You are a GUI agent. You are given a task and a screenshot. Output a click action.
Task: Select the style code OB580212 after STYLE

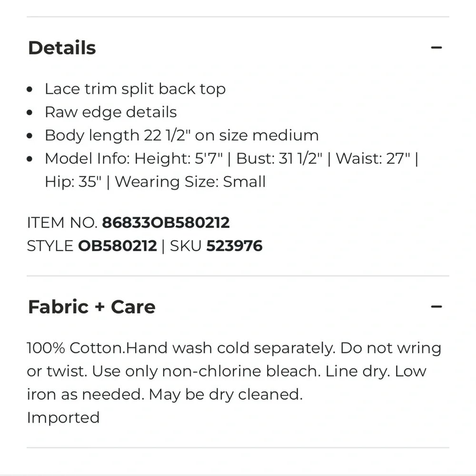pos(118,246)
